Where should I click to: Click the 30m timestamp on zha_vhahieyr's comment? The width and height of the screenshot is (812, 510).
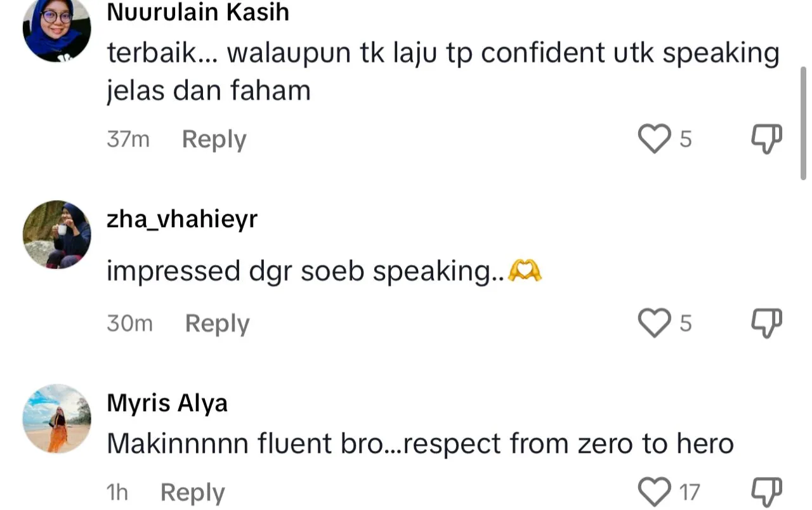pyautogui.click(x=129, y=324)
